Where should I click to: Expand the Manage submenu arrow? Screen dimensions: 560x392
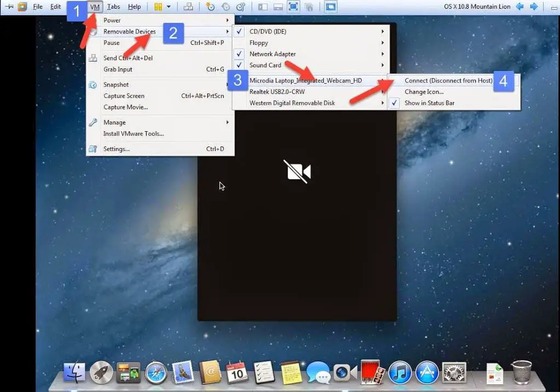coord(227,122)
